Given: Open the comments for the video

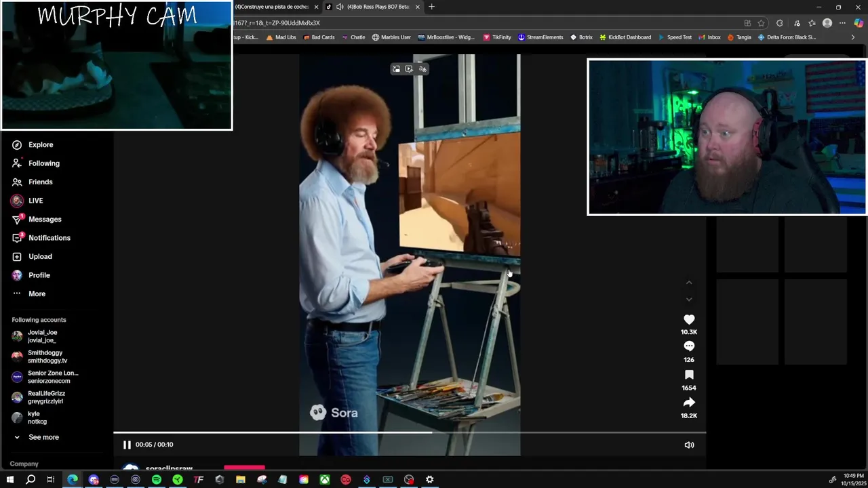Looking at the screenshot, I should coord(689,346).
